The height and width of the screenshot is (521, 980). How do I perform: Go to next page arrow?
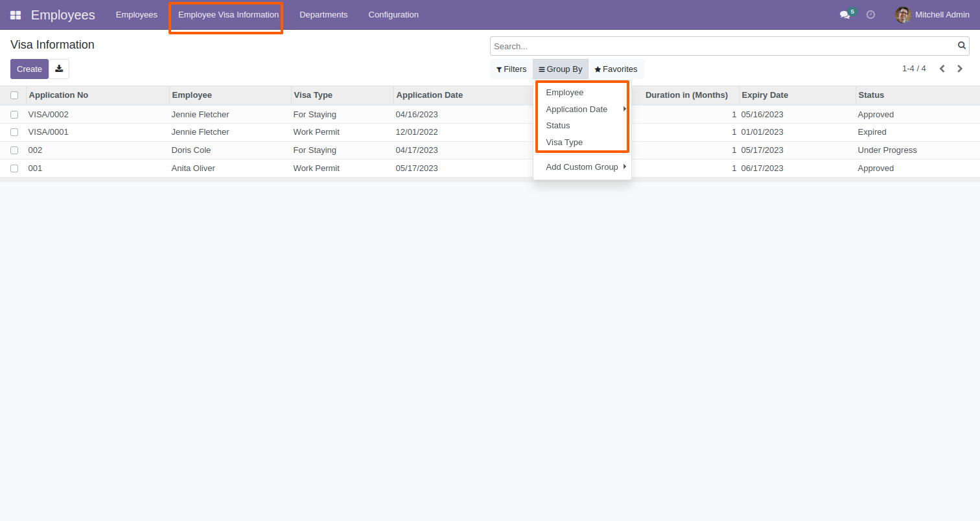(x=960, y=69)
